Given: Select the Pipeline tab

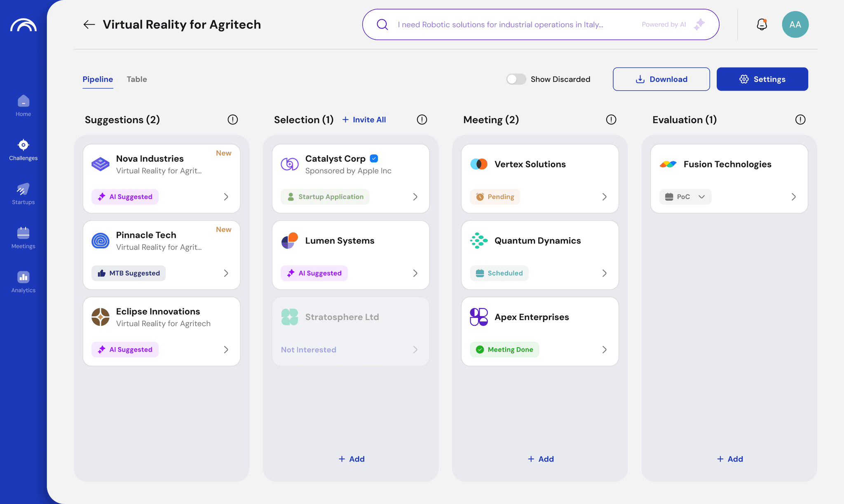Looking at the screenshot, I should click(x=98, y=79).
